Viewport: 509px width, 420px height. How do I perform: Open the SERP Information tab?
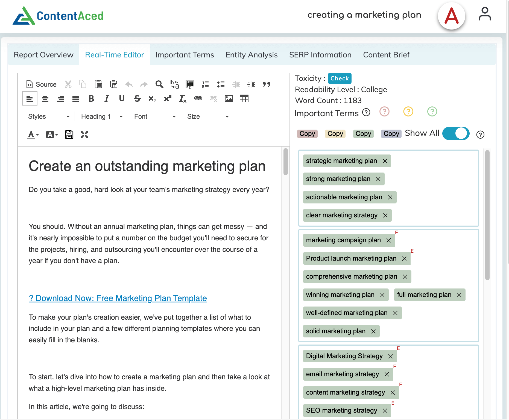click(320, 55)
